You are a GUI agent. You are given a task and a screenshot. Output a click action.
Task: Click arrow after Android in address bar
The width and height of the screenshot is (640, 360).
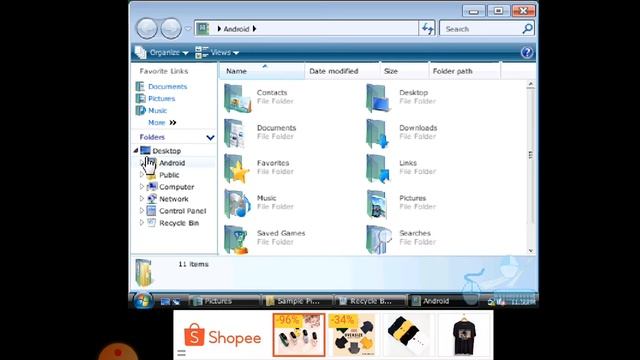coord(254,29)
